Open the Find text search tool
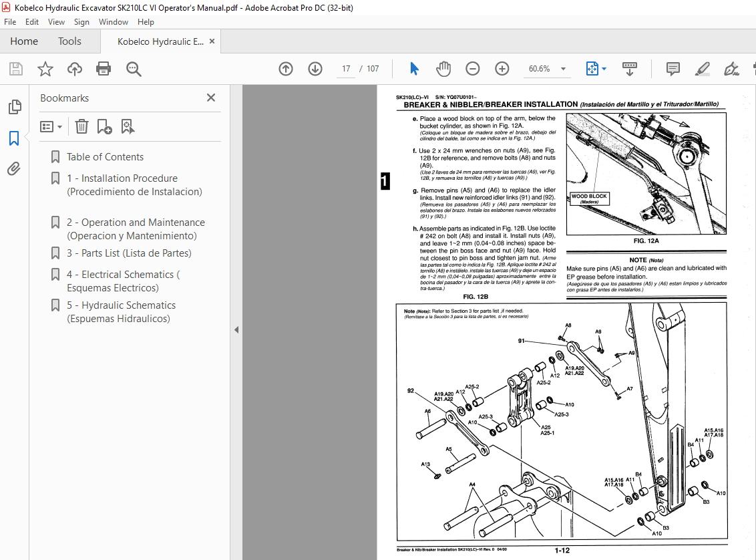 pos(134,69)
